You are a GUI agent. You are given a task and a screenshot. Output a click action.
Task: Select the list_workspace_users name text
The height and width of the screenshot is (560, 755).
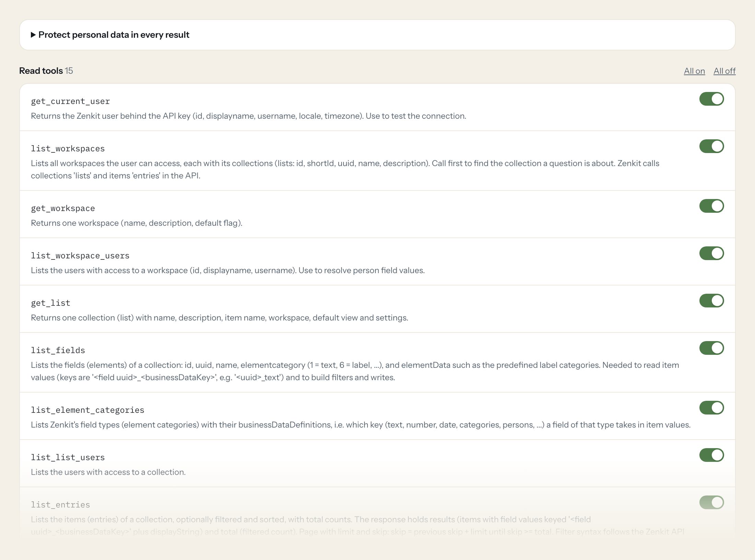80,256
